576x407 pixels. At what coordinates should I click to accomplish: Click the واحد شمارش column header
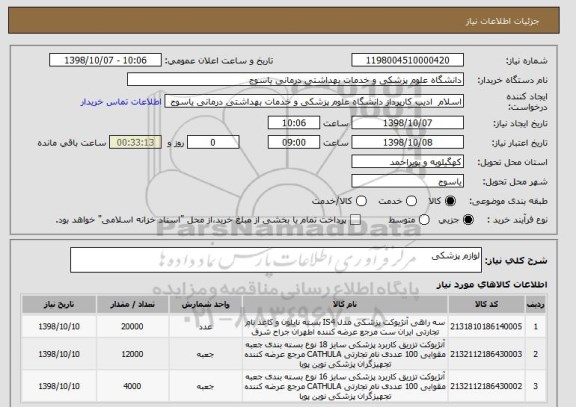(205, 305)
